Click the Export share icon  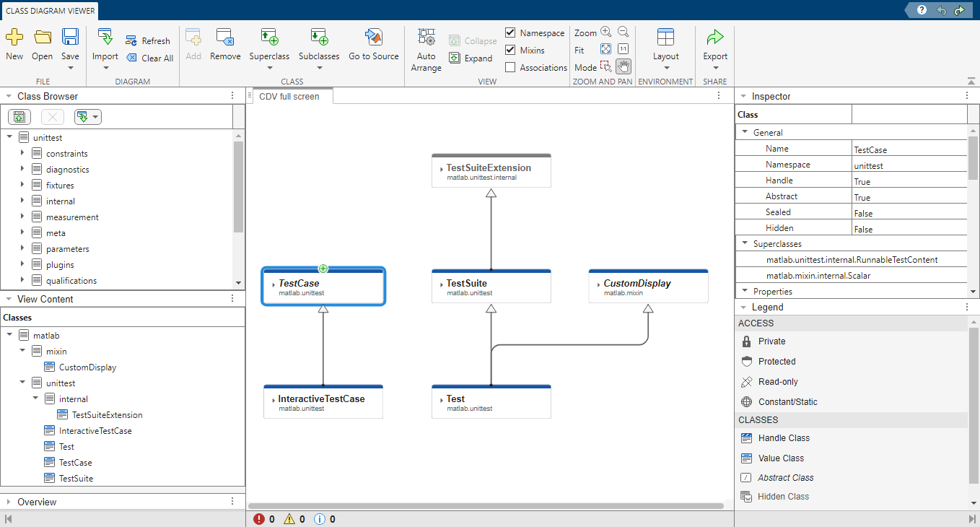(715, 37)
